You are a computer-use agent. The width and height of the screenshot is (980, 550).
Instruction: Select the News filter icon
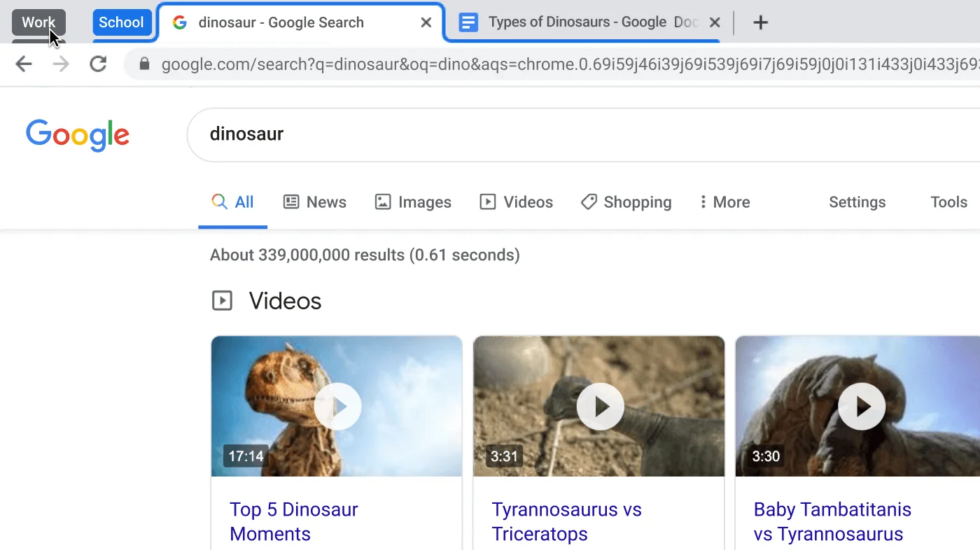pos(291,202)
